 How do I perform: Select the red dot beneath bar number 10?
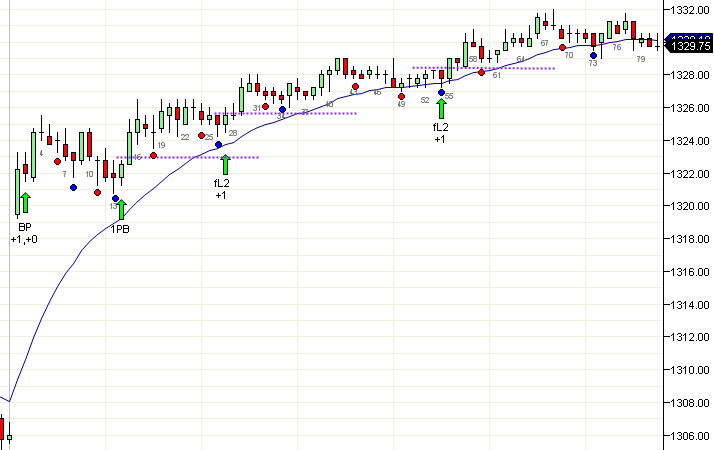97,192
